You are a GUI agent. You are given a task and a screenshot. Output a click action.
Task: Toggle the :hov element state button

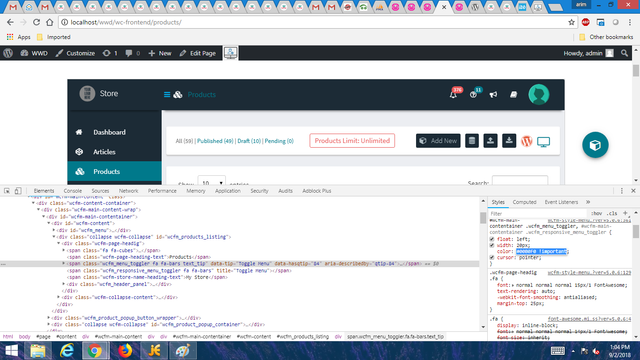coord(596,213)
